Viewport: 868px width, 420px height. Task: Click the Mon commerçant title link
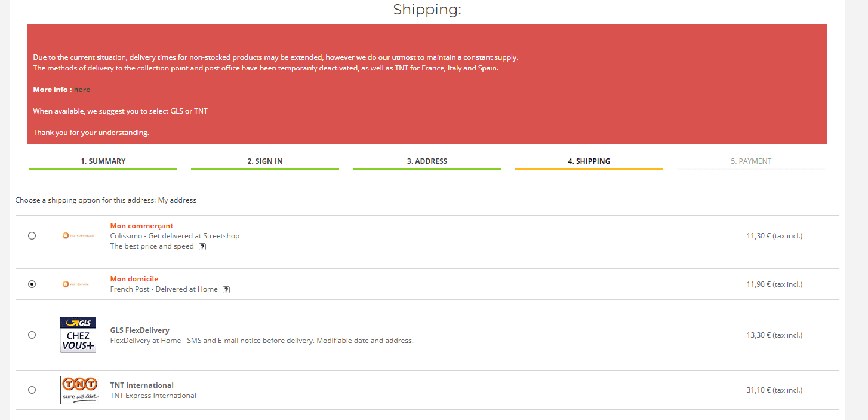pyautogui.click(x=142, y=226)
